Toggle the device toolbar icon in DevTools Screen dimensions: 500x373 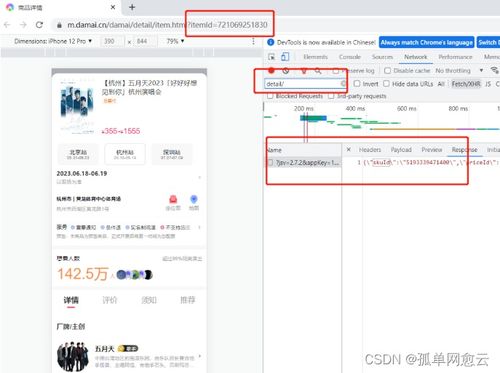pos(285,57)
